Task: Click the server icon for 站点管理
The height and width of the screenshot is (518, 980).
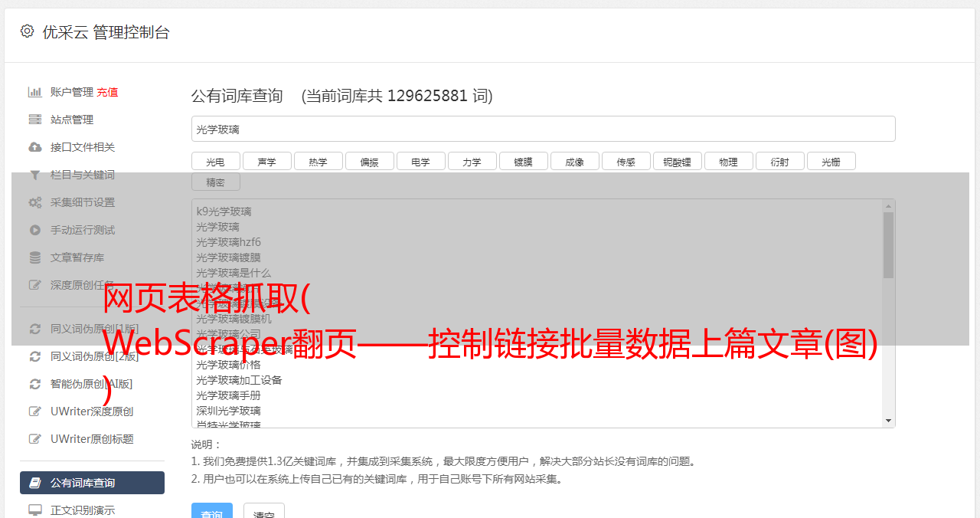Action: coord(35,120)
